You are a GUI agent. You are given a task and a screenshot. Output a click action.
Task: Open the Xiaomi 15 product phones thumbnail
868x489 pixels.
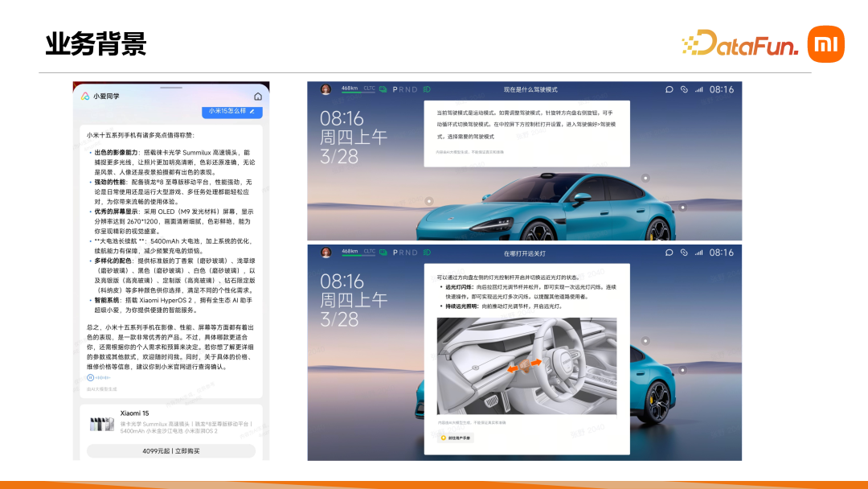[102, 424]
